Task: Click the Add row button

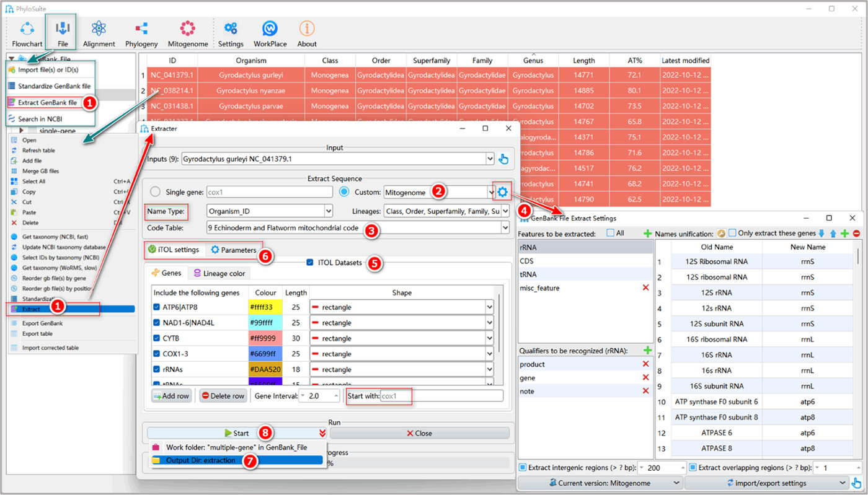Action: 171,396
